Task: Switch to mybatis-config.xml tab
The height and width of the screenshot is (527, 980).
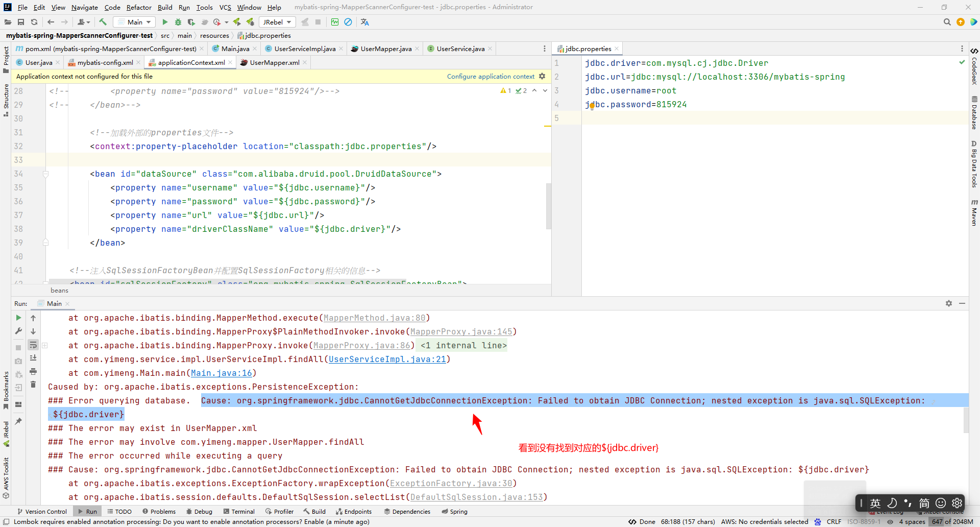Action: [105, 62]
